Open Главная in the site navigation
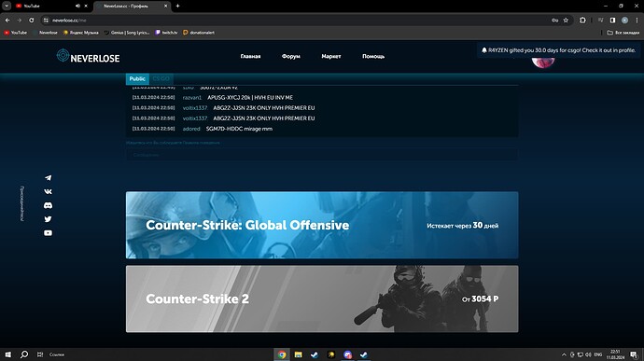Screen dimensions: 644x361 (x=250, y=56)
